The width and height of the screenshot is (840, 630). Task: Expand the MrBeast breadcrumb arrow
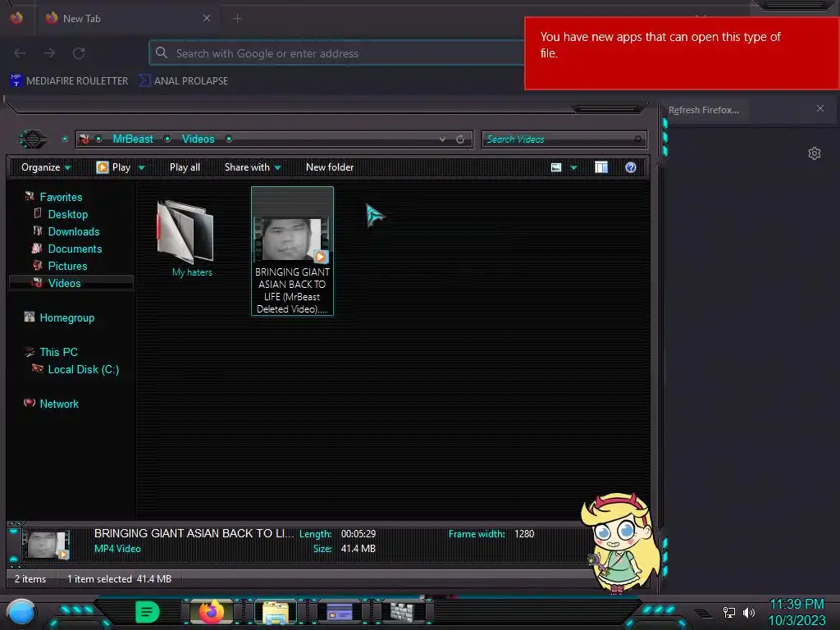(167, 139)
